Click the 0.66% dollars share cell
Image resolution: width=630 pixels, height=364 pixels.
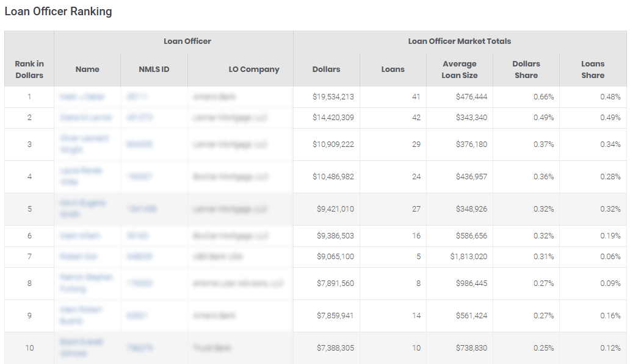[x=543, y=97]
